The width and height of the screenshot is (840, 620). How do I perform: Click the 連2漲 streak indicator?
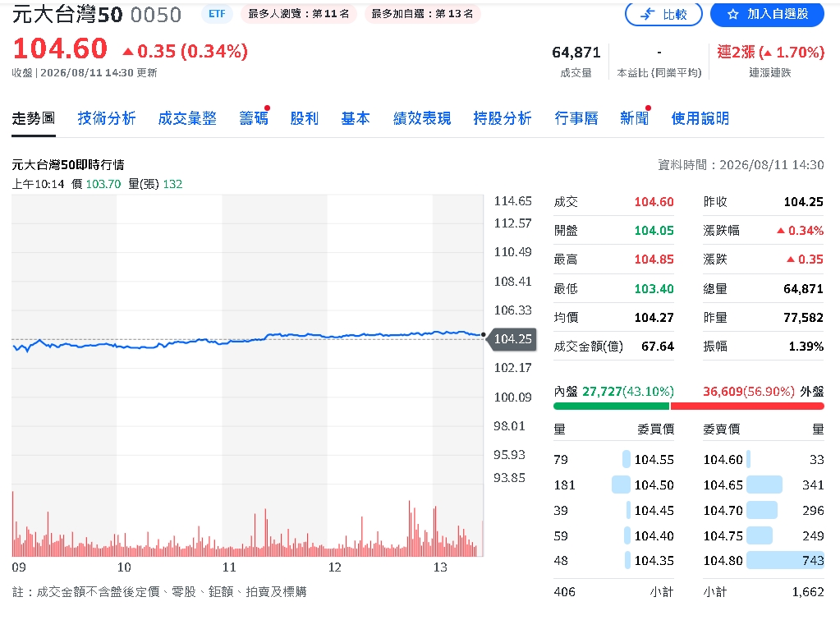point(770,52)
